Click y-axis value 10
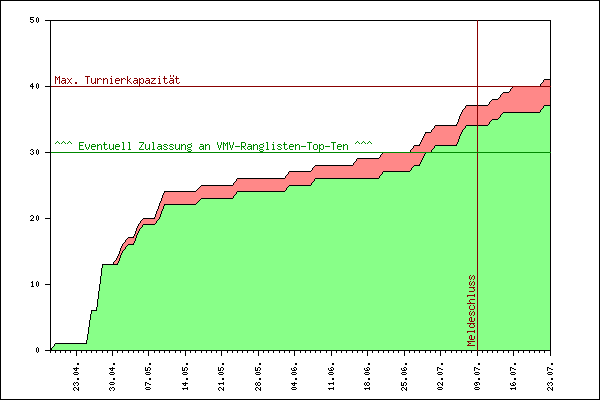 pyautogui.click(x=35, y=284)
